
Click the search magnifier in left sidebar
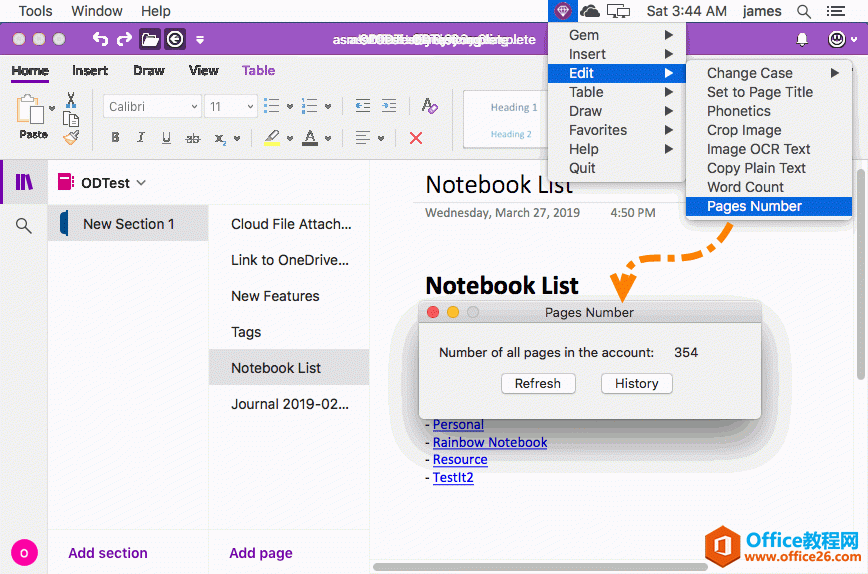point(24,226)
